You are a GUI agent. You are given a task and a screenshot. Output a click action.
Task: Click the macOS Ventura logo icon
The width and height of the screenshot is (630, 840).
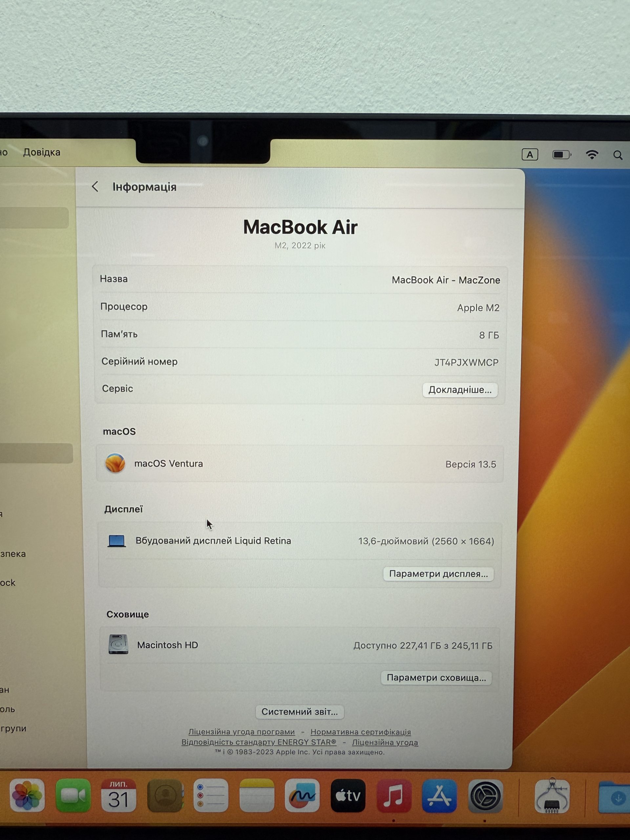coord(115,463)
